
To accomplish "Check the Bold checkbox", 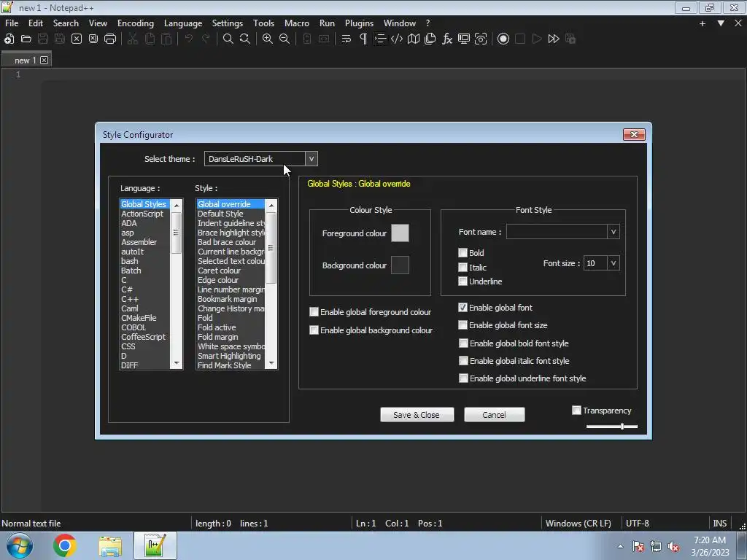I will [462, 253].
